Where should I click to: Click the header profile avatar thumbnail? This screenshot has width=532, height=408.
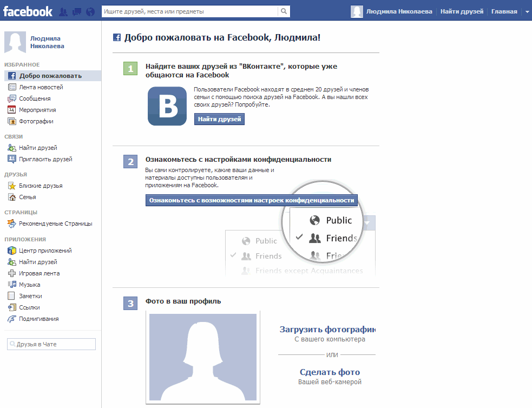tap(357, 11)
